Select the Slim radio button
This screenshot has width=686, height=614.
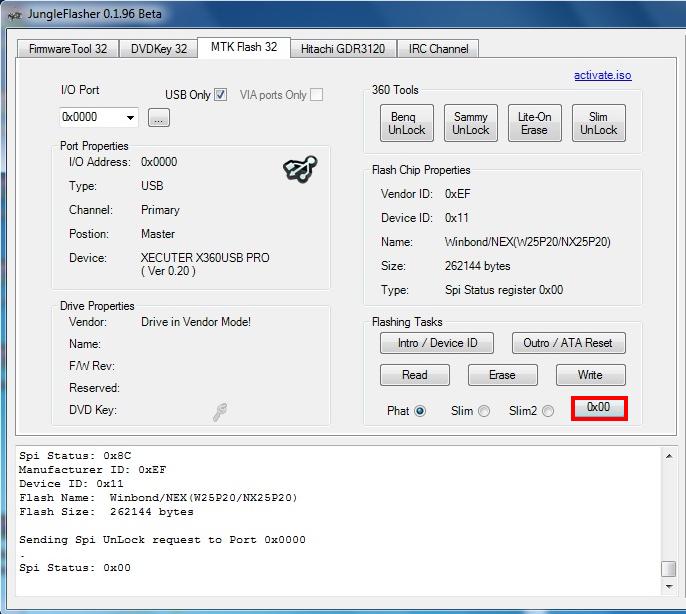click(x=484, y=411)
